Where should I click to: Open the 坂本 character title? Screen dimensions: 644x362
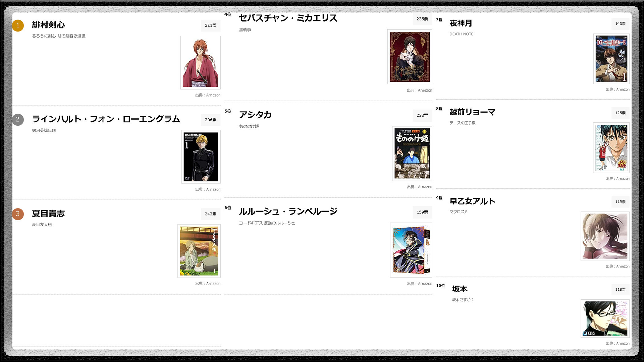(460, 289)
